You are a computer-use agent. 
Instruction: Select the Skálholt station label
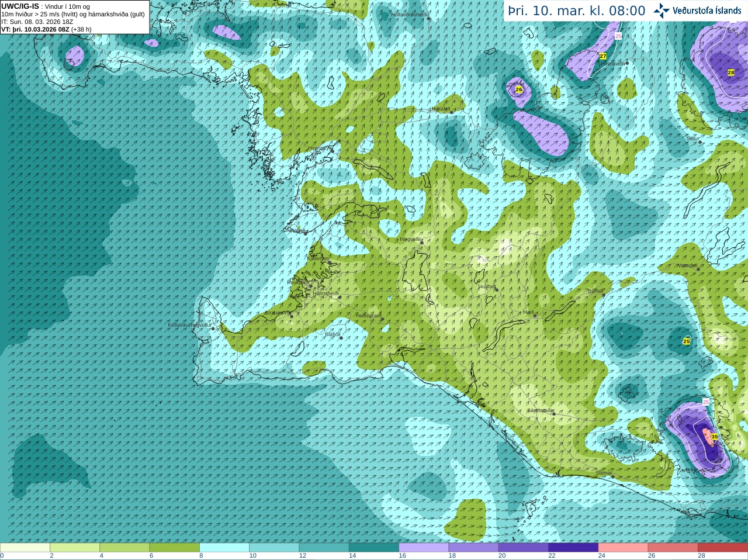tap(487, 286)
